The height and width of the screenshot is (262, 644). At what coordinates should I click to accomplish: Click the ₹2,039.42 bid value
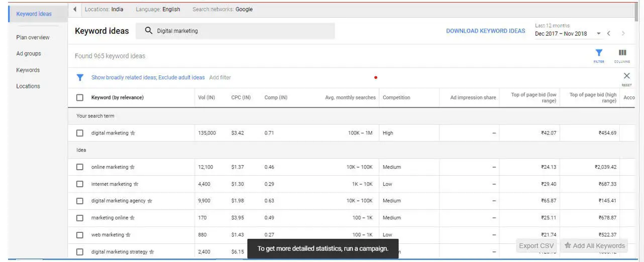tap(605, 167)
